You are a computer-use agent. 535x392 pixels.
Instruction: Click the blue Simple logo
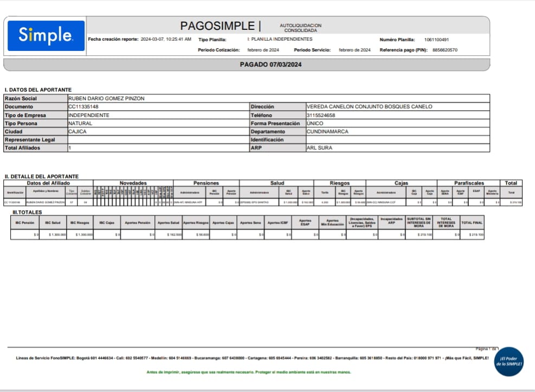[x=46, y=36]
